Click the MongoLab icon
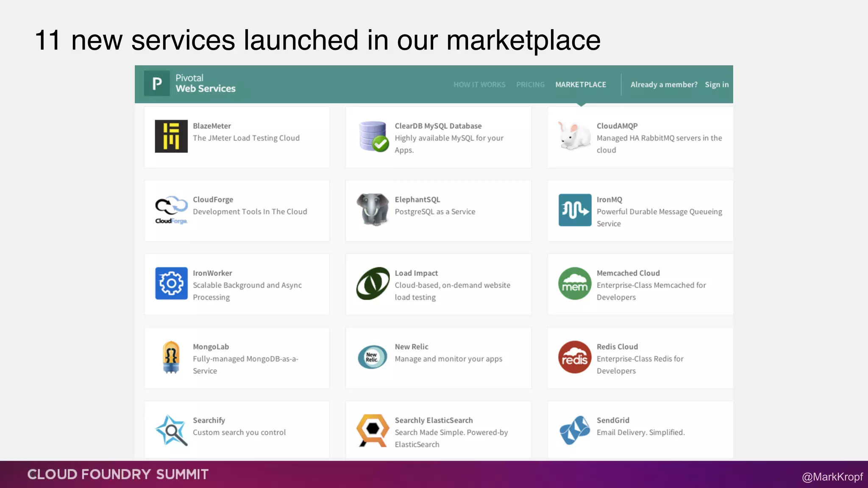 point(171,357)
